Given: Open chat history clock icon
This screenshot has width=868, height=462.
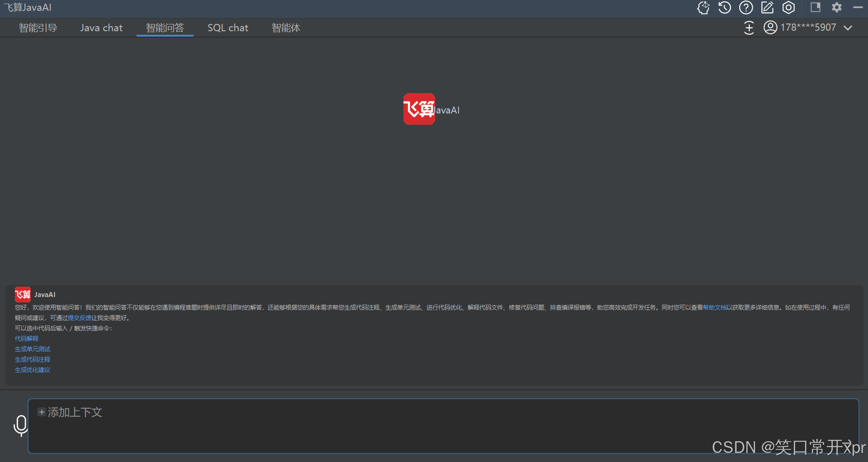Looking at the screenshot, I should point(725,8).
